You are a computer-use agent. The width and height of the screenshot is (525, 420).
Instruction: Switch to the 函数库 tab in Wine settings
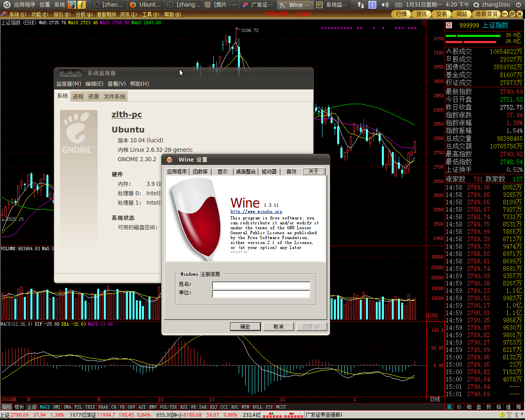pos(200,171)
